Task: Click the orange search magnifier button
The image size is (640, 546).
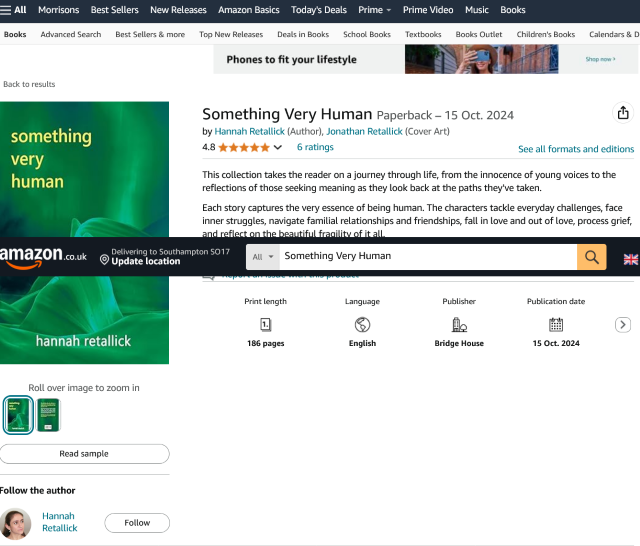Action: [x=592, y=257]
